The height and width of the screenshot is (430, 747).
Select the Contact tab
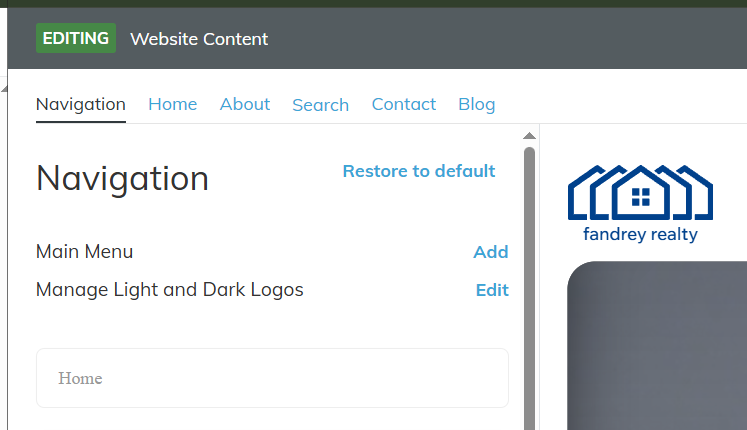pyautogui.click(x=404, y=104)
